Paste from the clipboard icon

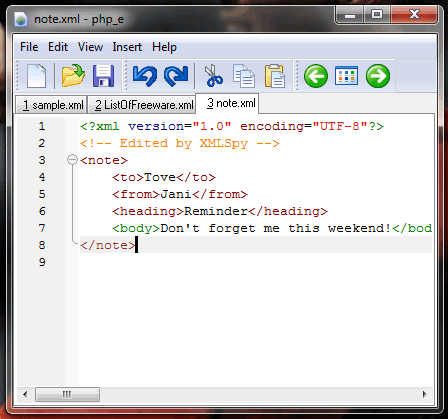tap(275, 76)
